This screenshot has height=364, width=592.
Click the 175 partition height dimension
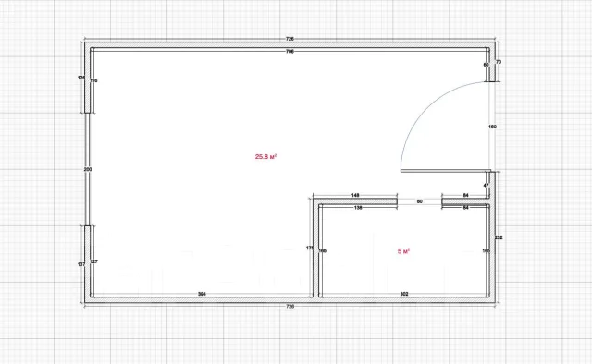(310, 248)
